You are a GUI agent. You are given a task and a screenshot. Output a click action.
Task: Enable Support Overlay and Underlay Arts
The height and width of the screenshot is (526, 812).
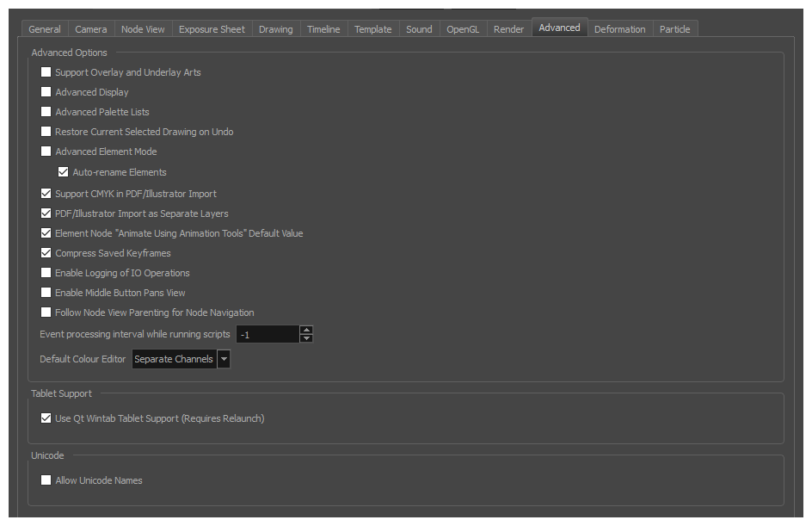[x=46, y=72]
